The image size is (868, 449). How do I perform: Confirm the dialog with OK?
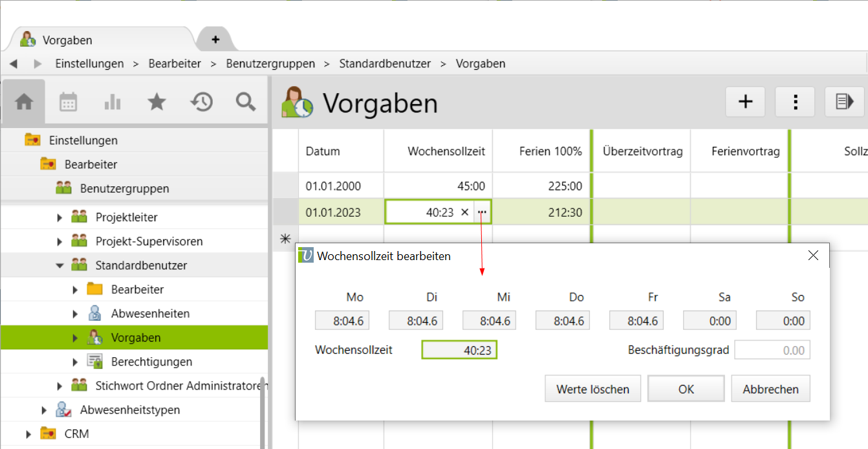686,389
